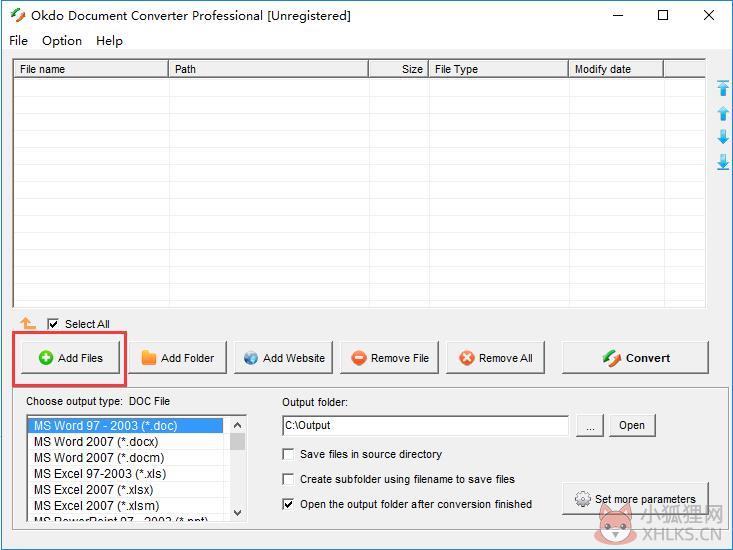Move selected file to bottom of list

tap(723, 162)
